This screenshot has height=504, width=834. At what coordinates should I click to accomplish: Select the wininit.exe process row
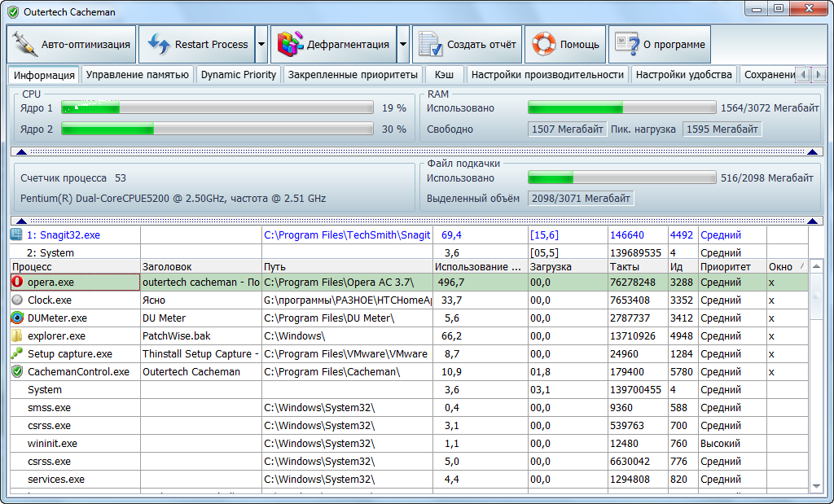click(x=409, y=444)
